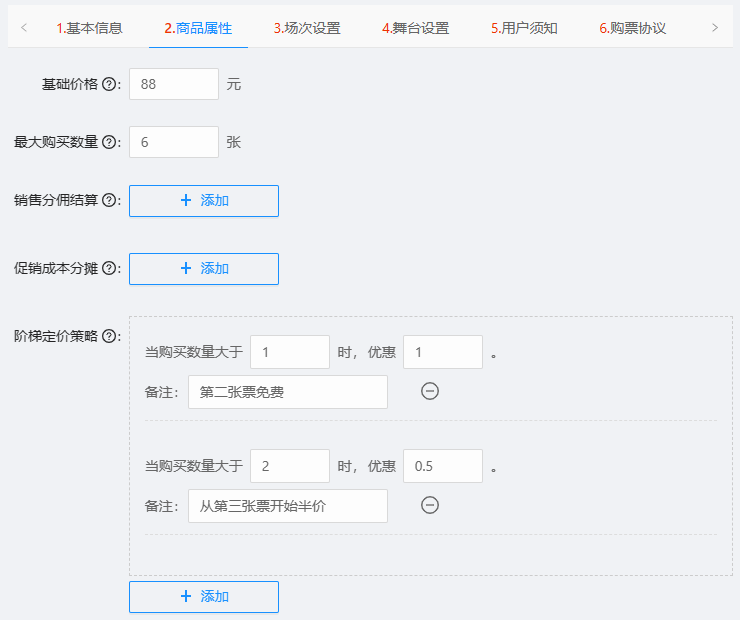This screenshot has height=620, width=740.
Task: Click the 促销成本分摊 label
Action: click(x=56, y=268)
